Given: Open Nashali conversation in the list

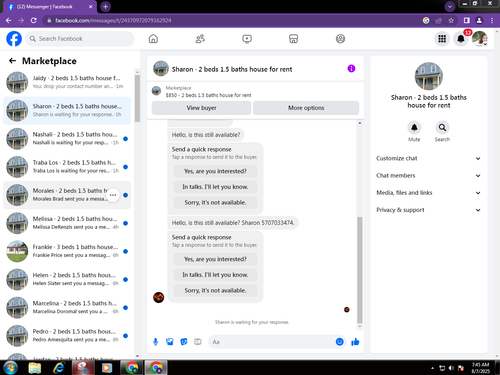Looking at the screenshot, I should point(67,139).
